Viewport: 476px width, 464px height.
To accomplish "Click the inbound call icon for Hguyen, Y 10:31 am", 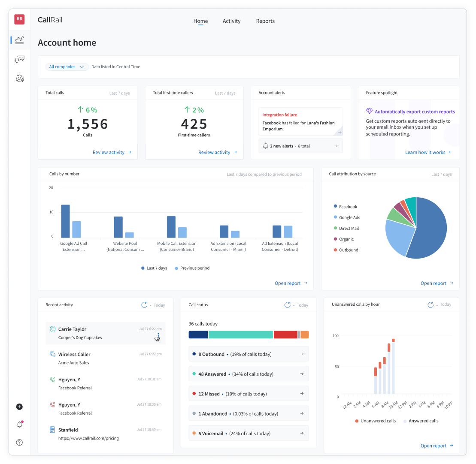I will (x=52, y=379).
